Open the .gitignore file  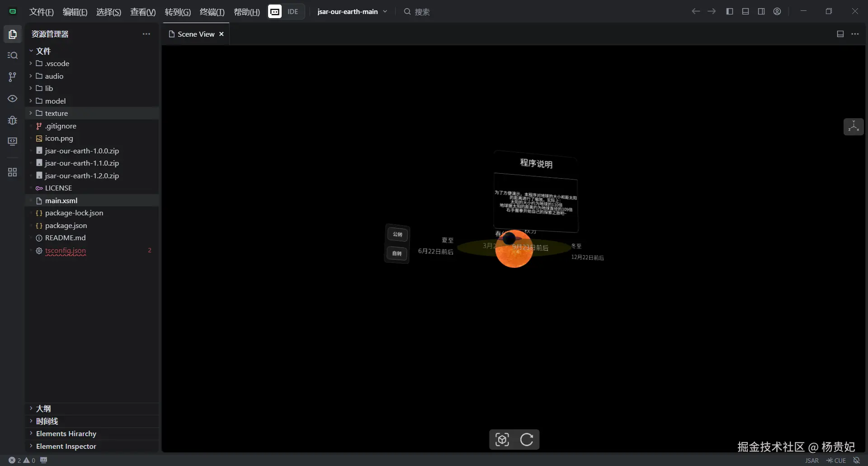pyautogui.click(x=92, y=126)
